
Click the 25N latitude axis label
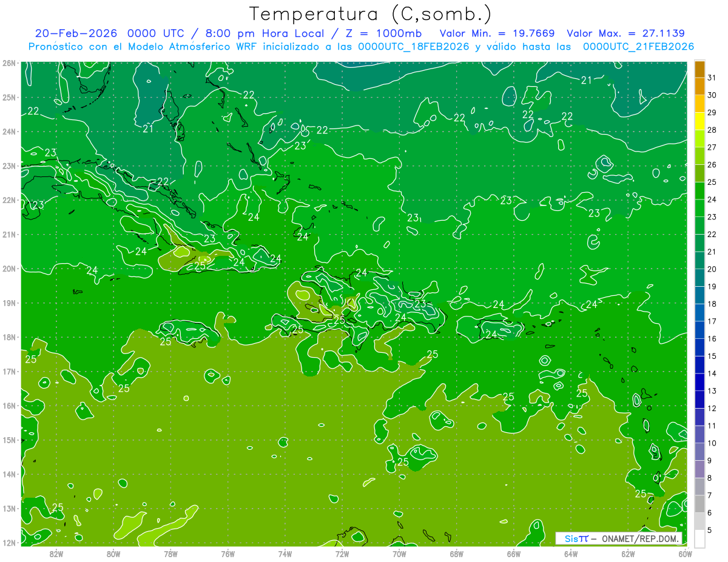tap(9, 97)
